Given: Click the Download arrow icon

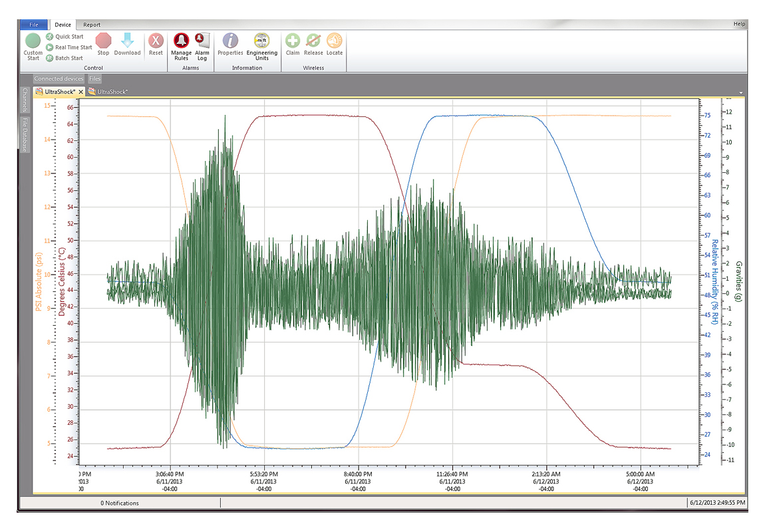Looking at the screenshot, I should 127,41.
